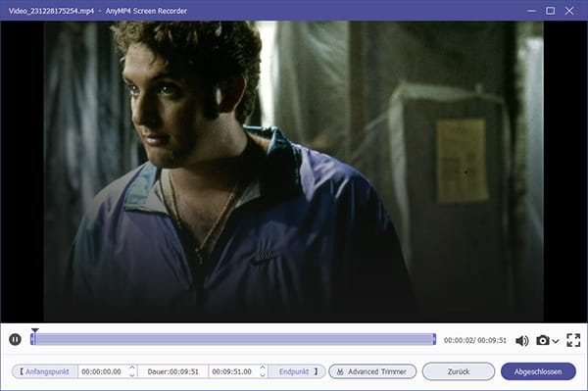Viewport: 588px width, 391px height.
Task: Click the end time field 00:09:51.00
Action: 233,371
